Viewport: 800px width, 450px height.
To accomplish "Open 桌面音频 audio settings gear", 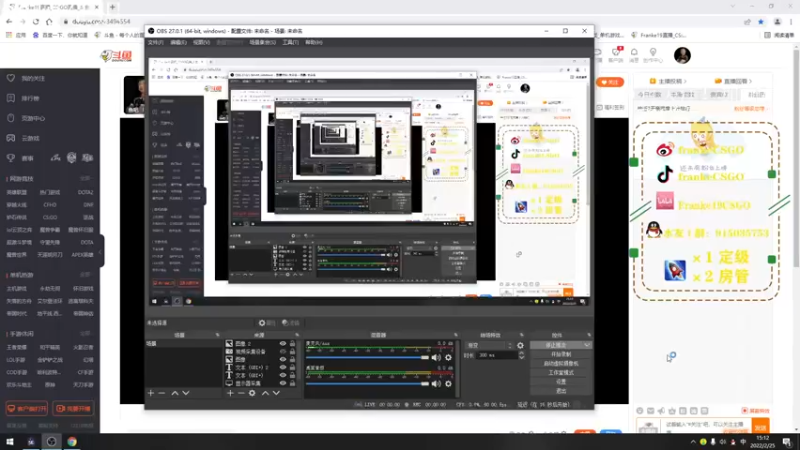I will (448, 384).
